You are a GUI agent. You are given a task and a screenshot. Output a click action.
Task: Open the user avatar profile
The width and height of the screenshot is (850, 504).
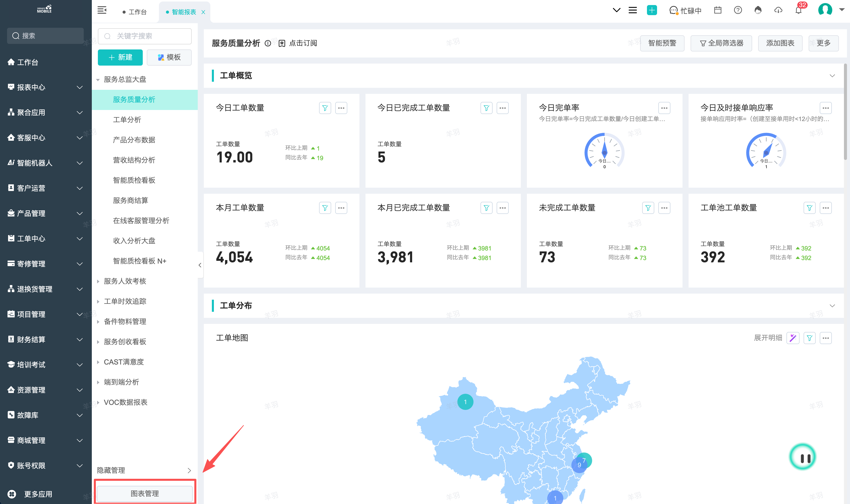point(825,10)
